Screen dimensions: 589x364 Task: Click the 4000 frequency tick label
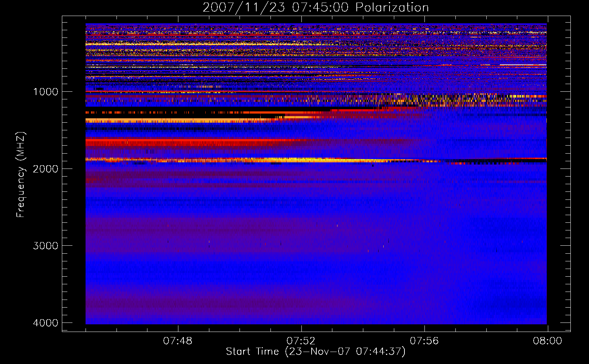tap(46, 323)
